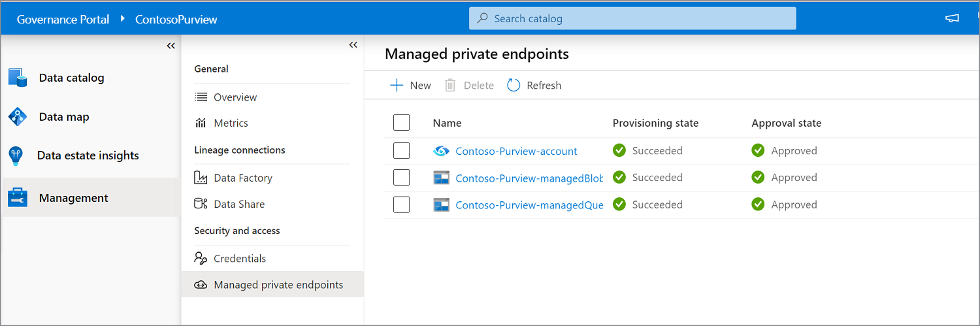Click Governance Portal breadcrumb
980x326 pixels.
pos(63,19)
